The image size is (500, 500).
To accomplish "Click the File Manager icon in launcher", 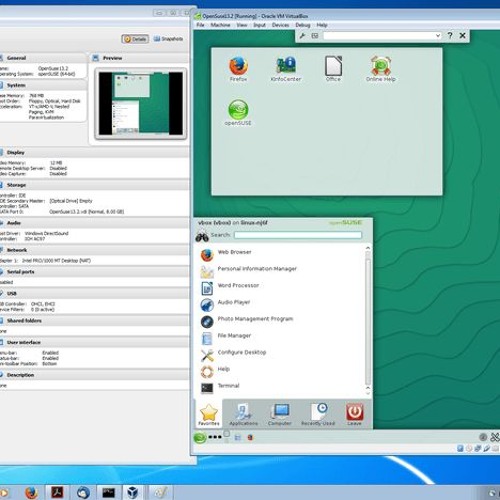I will point(207,338).
